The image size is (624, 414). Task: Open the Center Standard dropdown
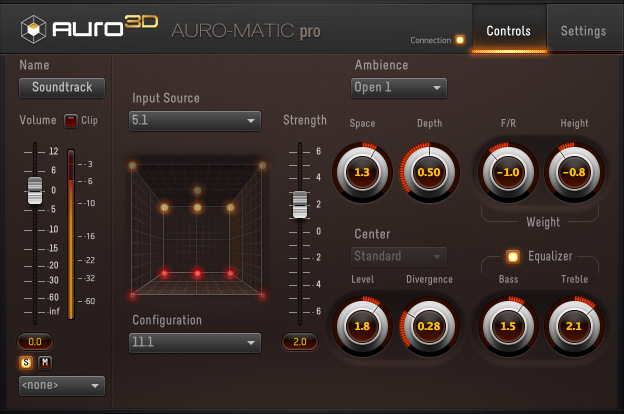[x=399, y=257]
